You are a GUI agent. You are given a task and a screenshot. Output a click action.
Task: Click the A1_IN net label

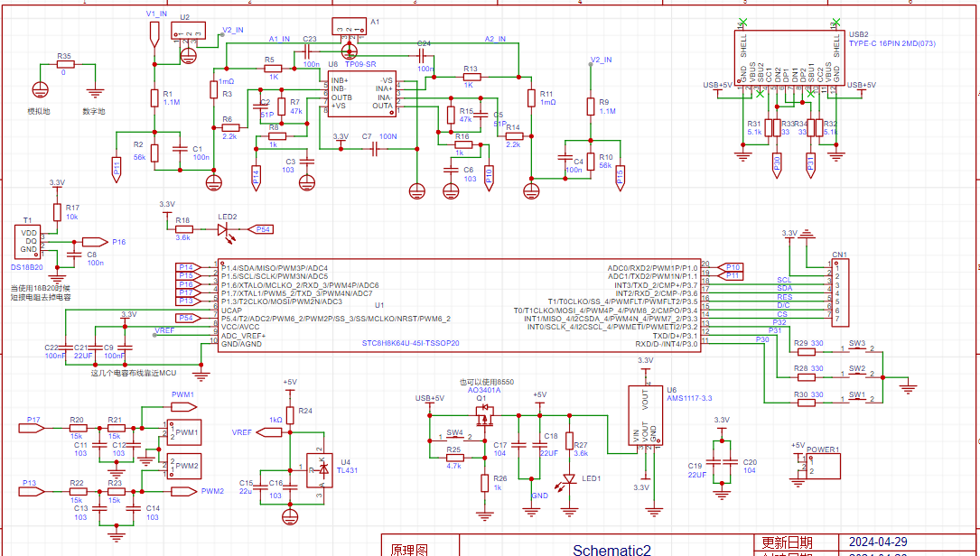(279, 39)
